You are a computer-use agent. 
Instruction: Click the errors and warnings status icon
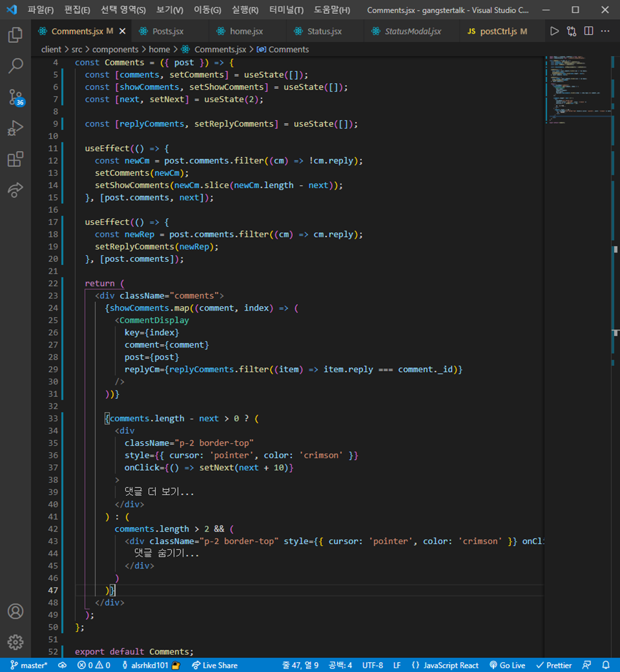point(94,665)
